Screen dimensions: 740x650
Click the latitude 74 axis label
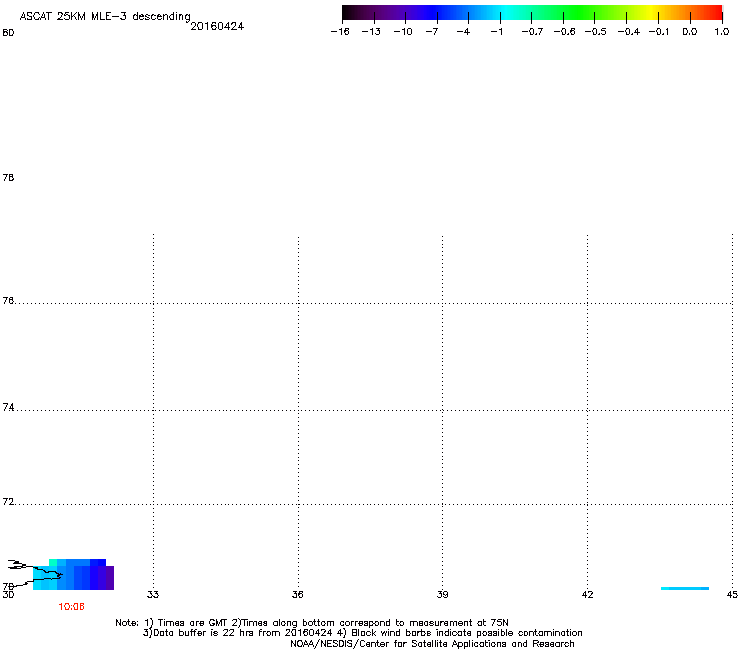pyautogui.click(x=8, y=407)
